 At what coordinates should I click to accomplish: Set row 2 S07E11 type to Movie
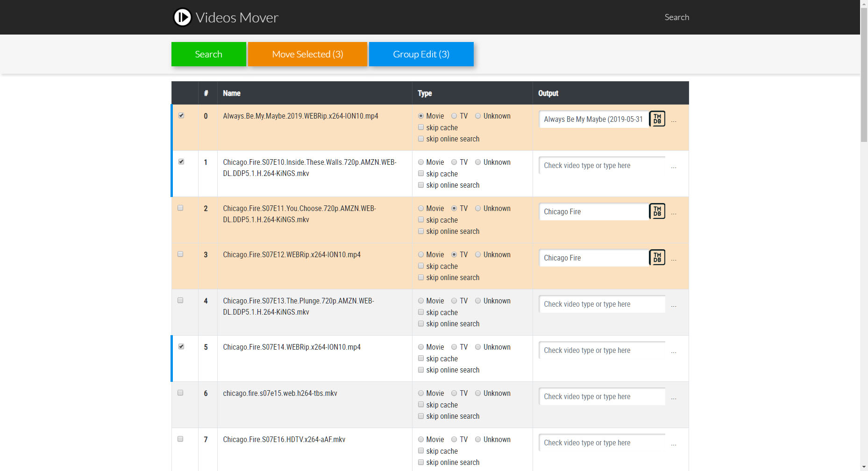point(421,208)
